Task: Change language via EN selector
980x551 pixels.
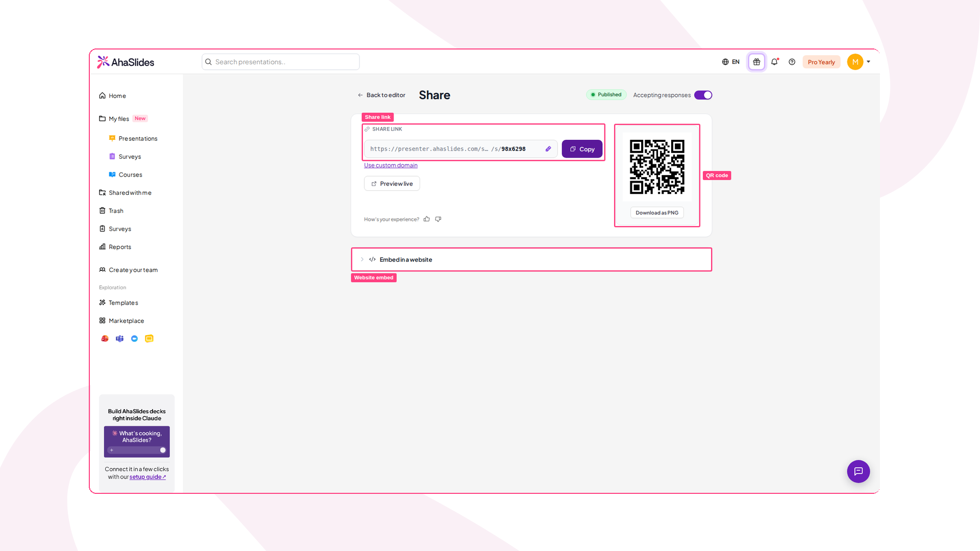Action: (x=730, y=62)
